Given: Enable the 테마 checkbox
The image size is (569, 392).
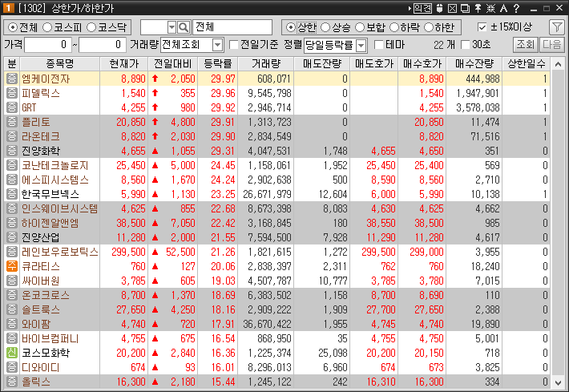Looking at the screenshot, I should pyautogui.click(x=379, y=45).
